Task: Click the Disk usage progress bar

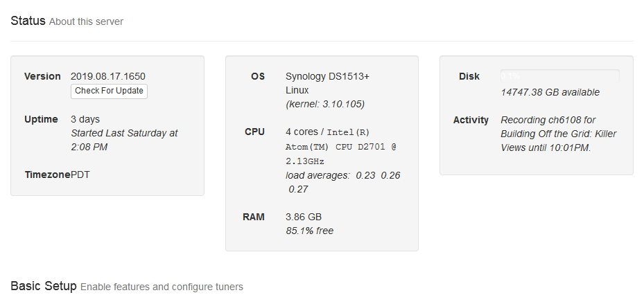Action: (x=560, y=76)
